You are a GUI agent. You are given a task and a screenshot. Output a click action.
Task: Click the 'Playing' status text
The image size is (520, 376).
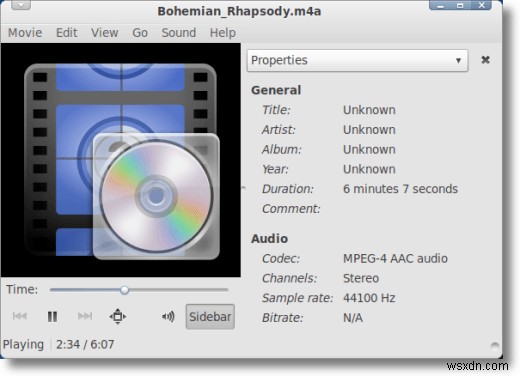(23, 345)
